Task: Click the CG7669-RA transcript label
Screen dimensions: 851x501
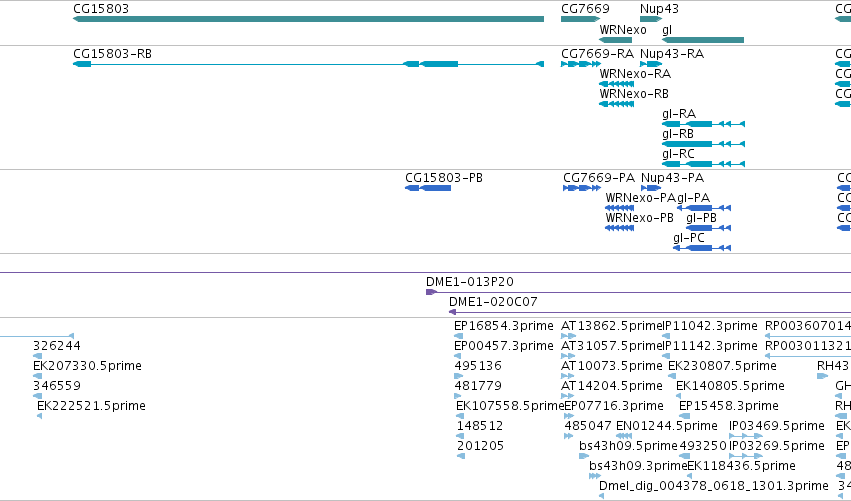Action: point(597,54)
